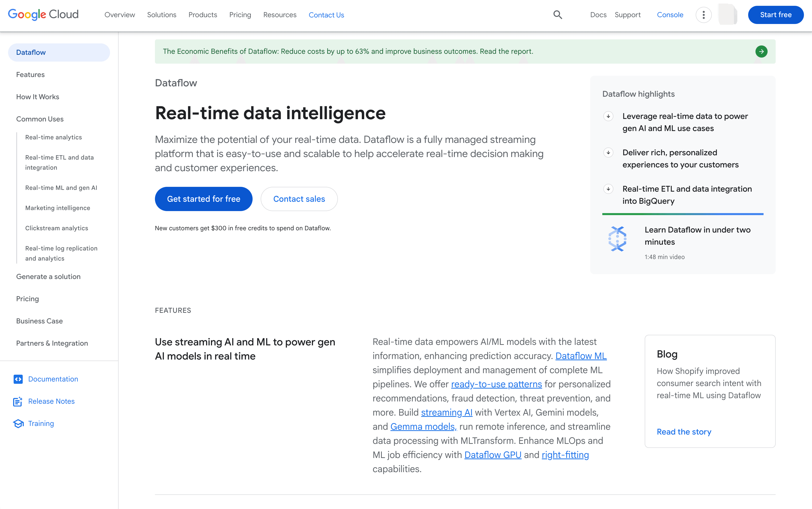Go to the Console

[670, 15]
